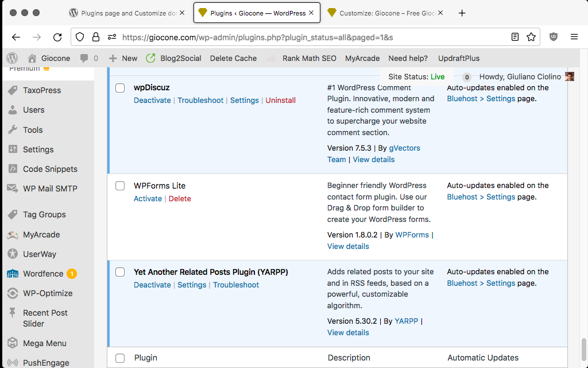Activate the WPForms Lite plugin
Image resolution: width=588 pixels, height=368 pixels.
(148, 198)
